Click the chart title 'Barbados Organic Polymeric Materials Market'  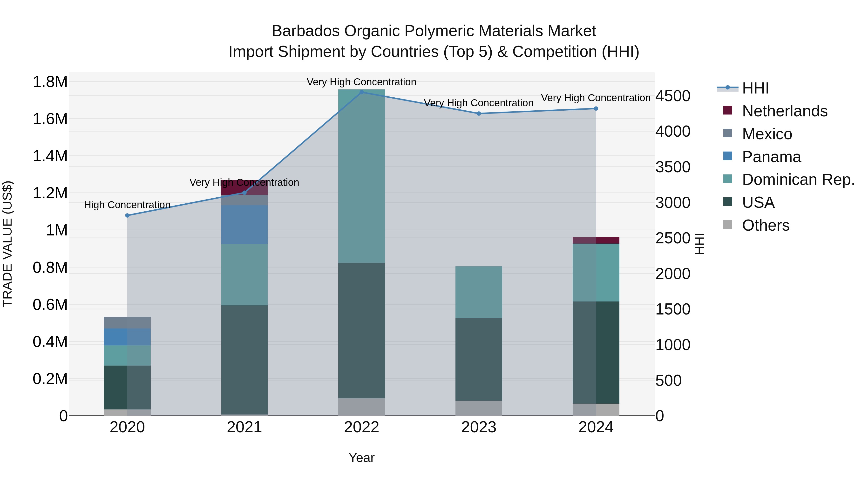[434, 31]
